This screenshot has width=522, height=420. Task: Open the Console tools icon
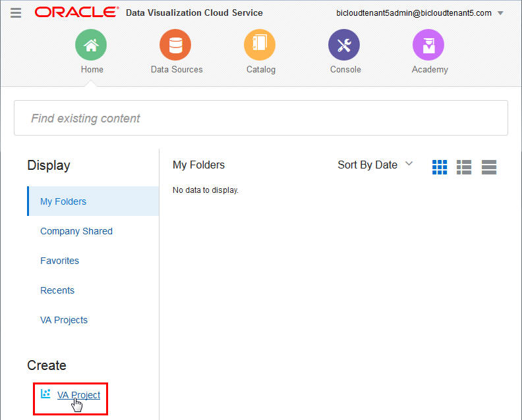click(344, 45)
